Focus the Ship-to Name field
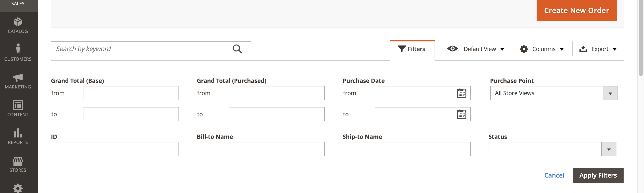This screenshot has height=193, width=644. tap(407, 149)
